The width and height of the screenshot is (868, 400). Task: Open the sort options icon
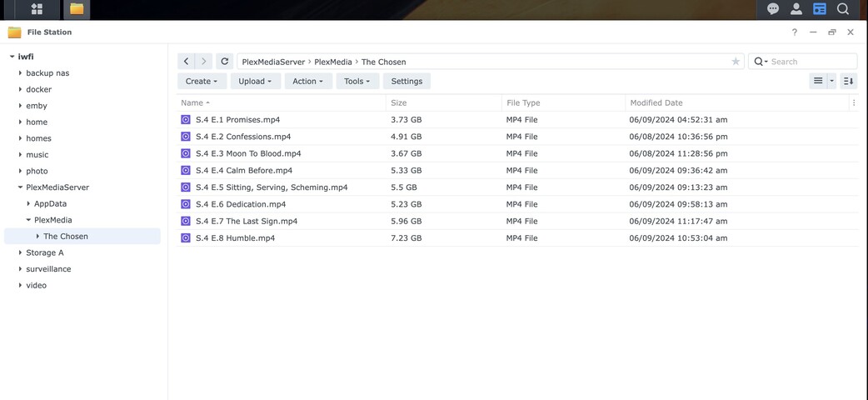click(x=849, y=81)
